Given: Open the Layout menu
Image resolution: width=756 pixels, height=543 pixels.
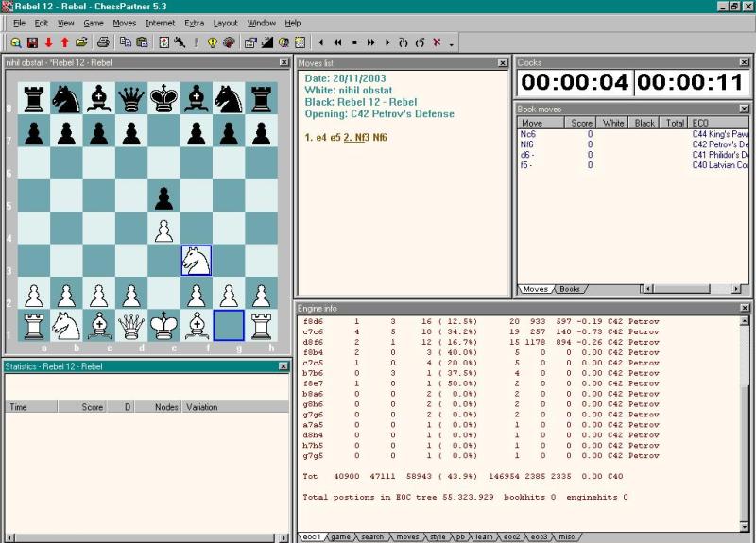Looking at the screenshot, I should pos(225,23).
